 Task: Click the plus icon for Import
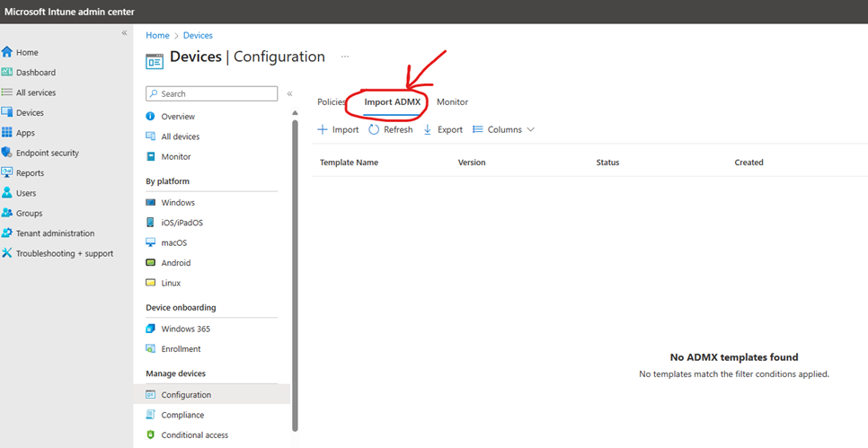tap(323, 129)
